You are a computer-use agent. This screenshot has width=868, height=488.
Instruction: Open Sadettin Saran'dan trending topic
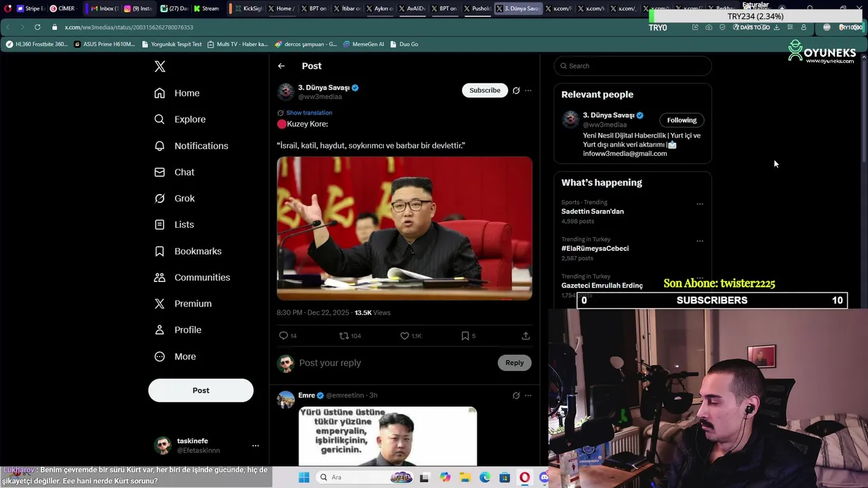click(x=593, y=211)
